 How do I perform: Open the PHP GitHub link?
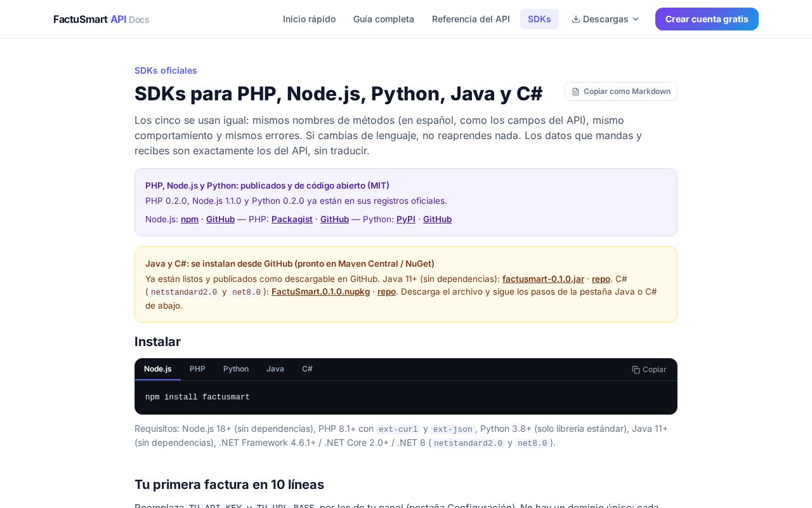pyautogui.click(x=334, y=219)
